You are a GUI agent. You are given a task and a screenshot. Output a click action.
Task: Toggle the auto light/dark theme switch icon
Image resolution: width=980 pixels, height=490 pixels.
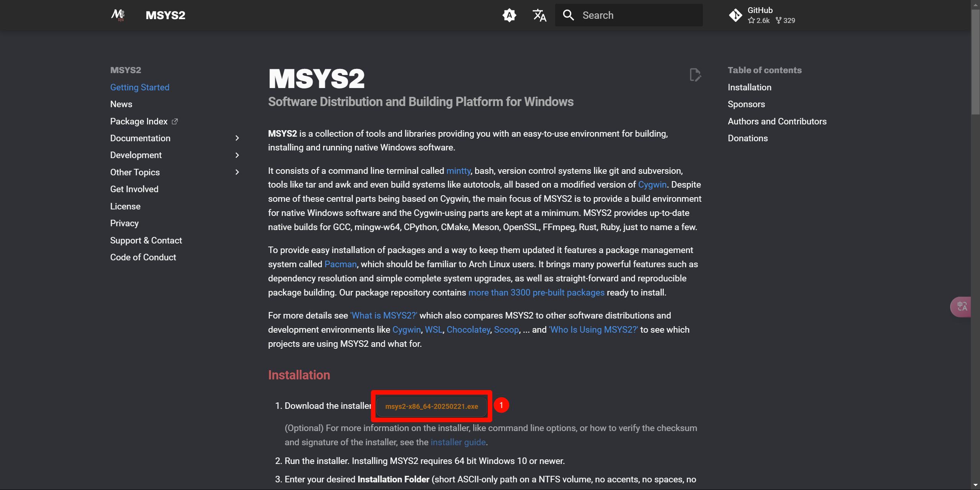509,15
